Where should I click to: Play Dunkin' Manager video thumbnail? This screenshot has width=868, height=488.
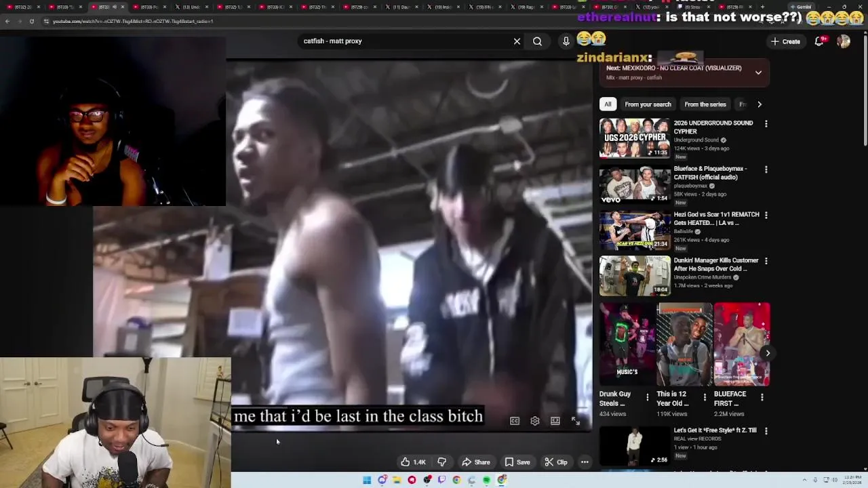click(x=635, y=275)
